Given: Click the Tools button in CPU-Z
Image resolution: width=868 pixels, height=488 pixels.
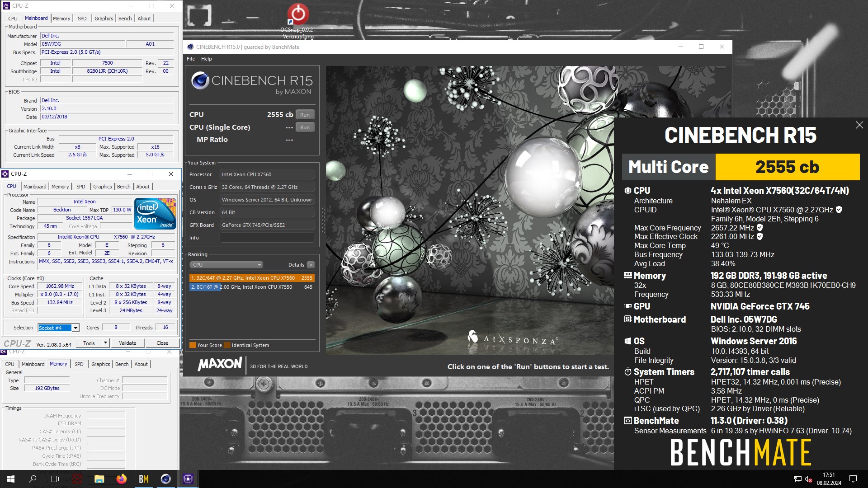Looking at the screenshot, I should pos(89,343).
